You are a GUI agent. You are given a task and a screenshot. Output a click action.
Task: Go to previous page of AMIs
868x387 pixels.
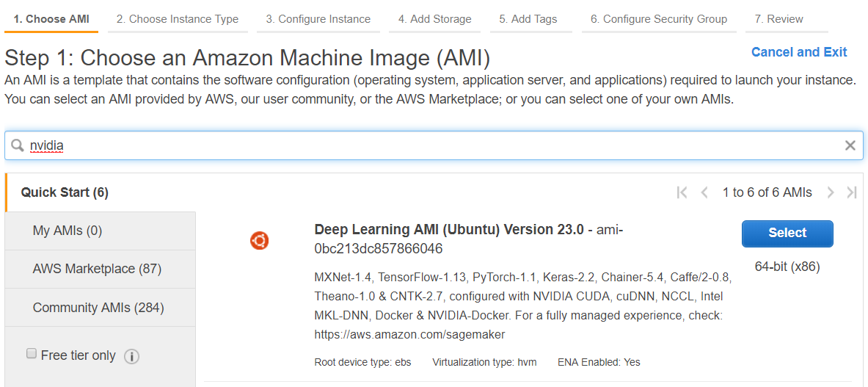704,192
